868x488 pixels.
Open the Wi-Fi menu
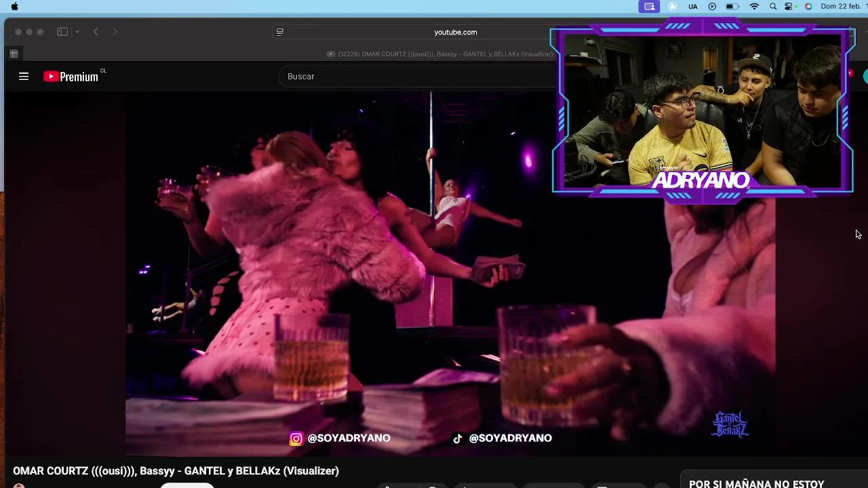pyautogui.click(x=754, y=6)
